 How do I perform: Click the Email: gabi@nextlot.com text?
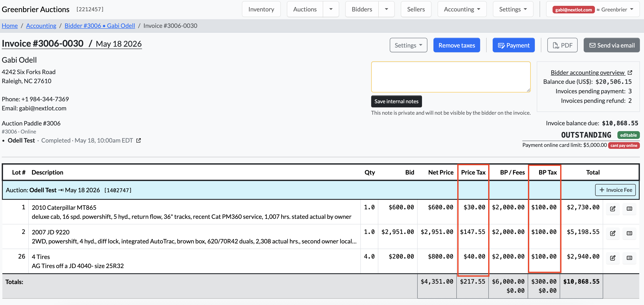[34, 108]
